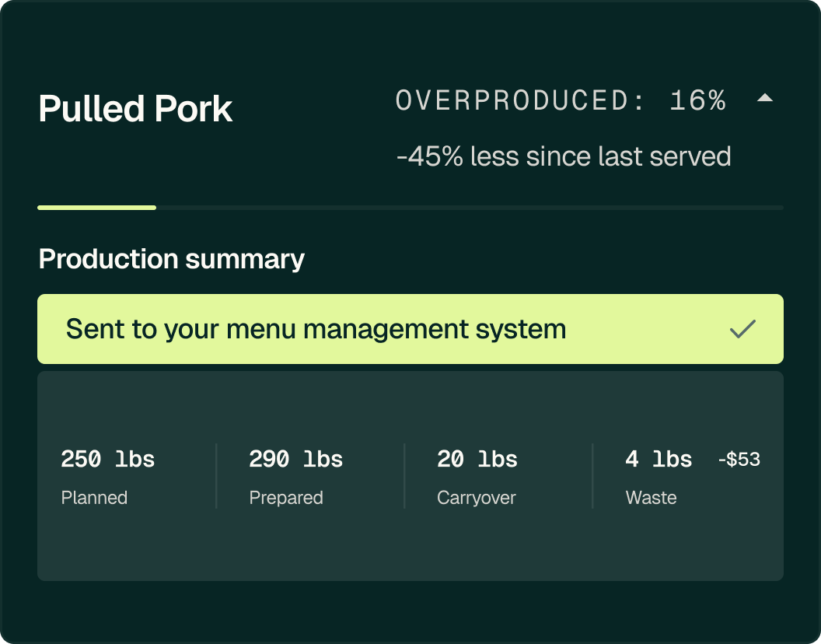821x644 pixels.
Task: Click the 250 lbs Planned value
Action: click(108, 460)
